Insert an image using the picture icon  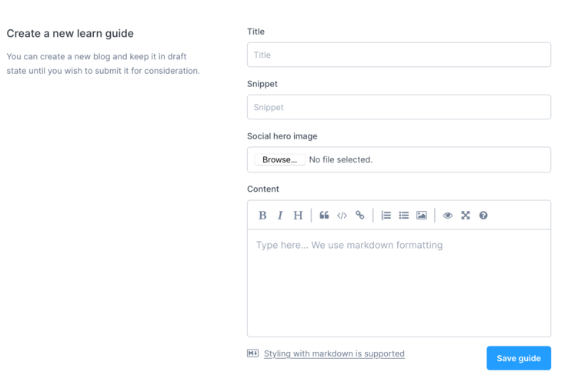click(422, 216)
